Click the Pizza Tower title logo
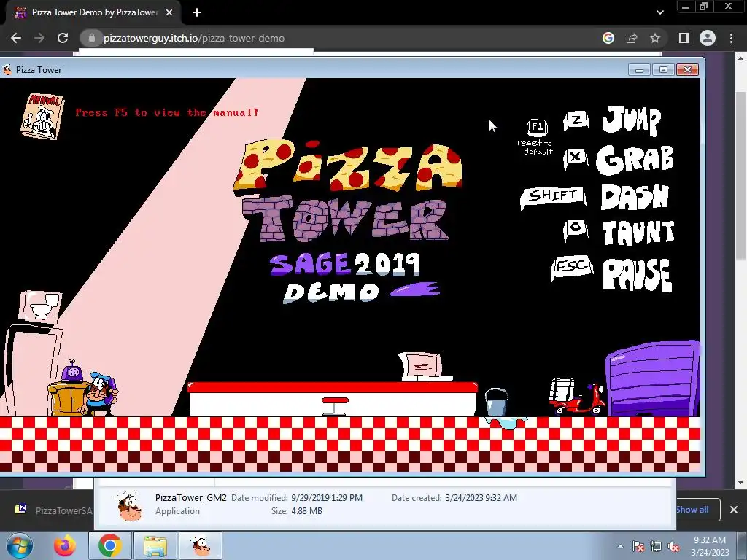The image size is (747, 560). [x=348, y=191]
